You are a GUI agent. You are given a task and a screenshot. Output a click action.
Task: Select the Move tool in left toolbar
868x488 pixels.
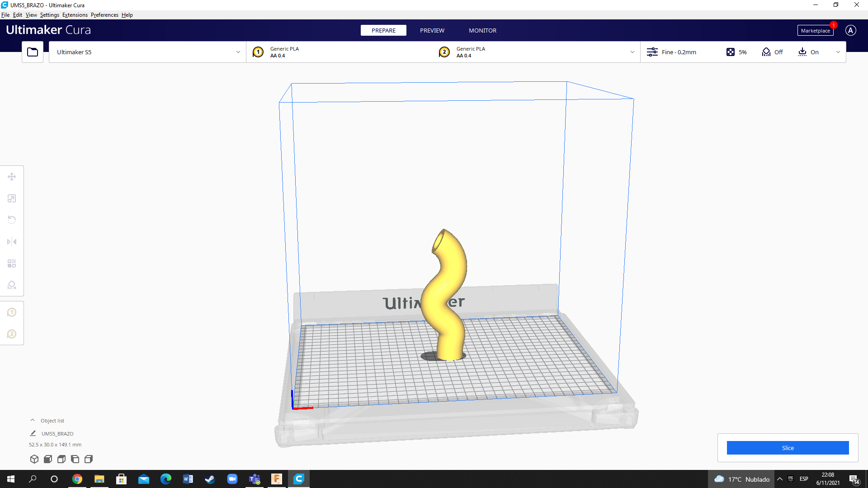coord(12,177)
